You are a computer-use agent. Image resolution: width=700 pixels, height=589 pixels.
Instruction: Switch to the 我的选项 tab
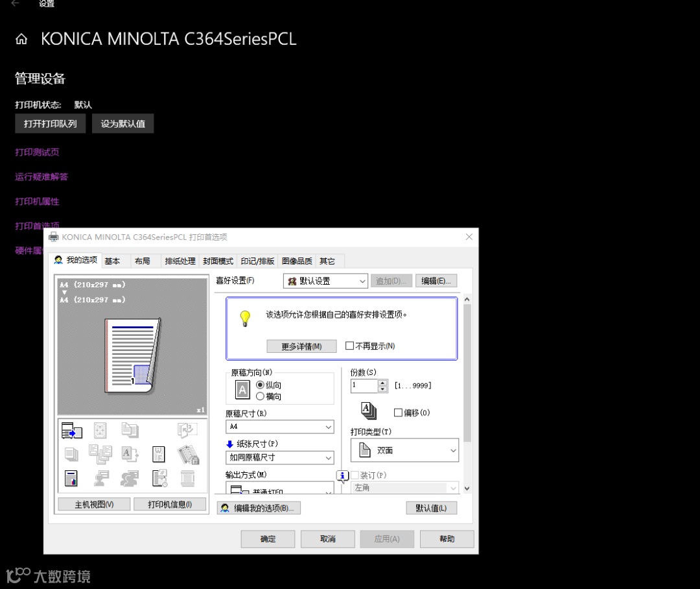tap(75, 260)
